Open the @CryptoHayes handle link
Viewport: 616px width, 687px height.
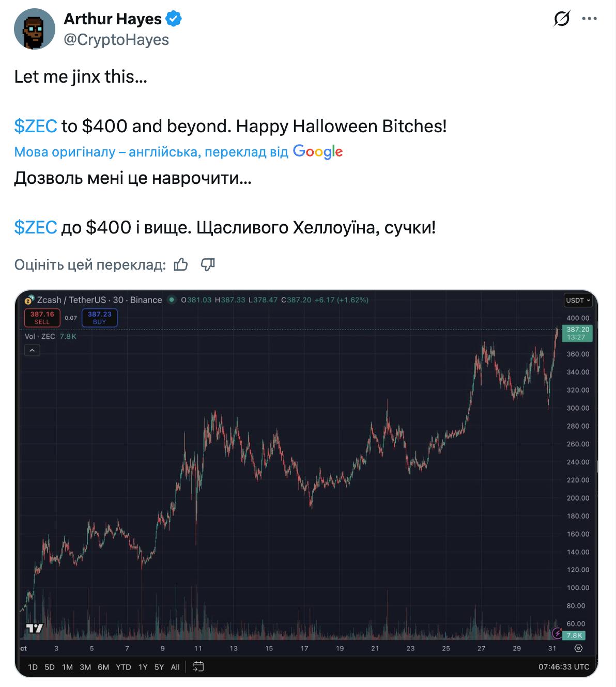(x=116, y=40)
